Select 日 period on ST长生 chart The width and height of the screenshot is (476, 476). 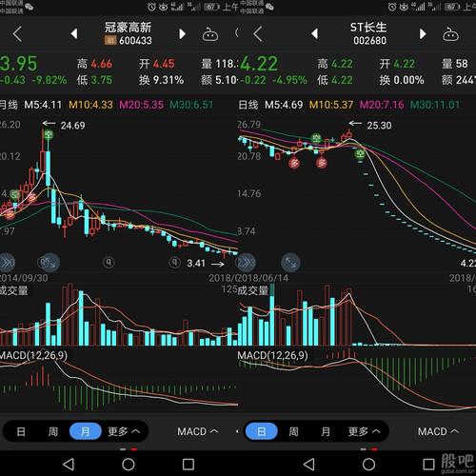pos(262,431)
